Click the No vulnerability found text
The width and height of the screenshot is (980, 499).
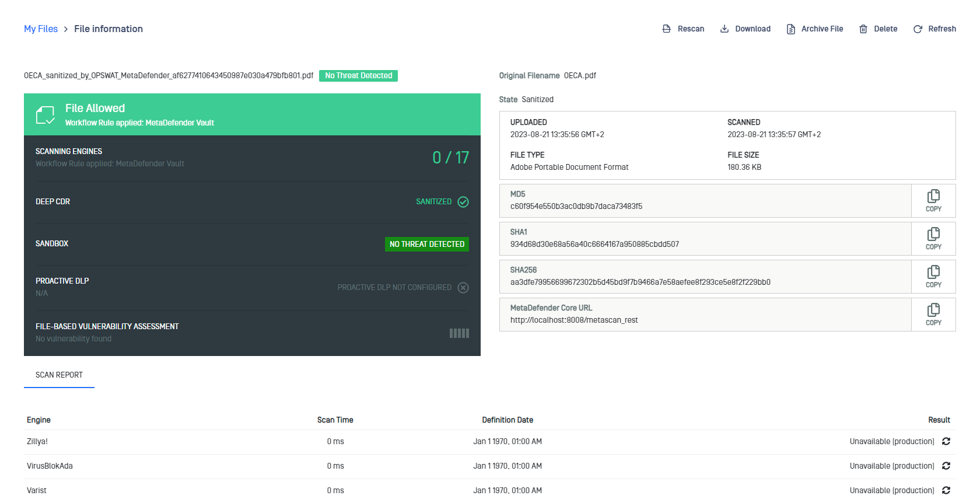[73, 339]
